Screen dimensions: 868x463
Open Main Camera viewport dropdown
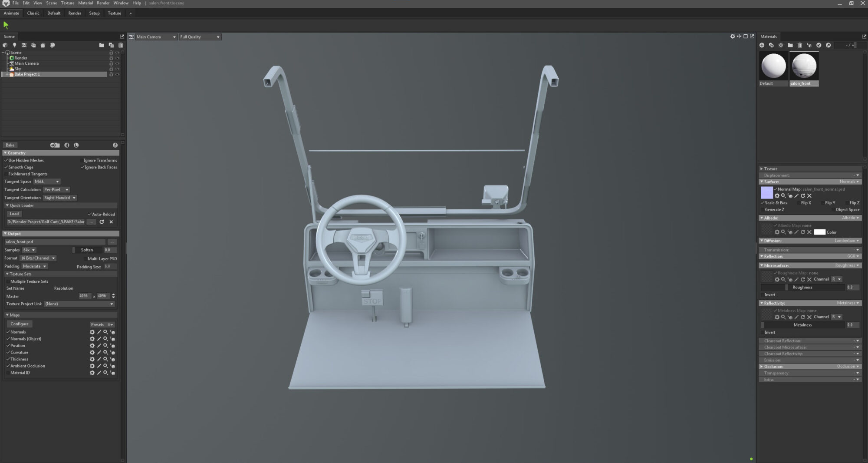click(x=156, y=37)
